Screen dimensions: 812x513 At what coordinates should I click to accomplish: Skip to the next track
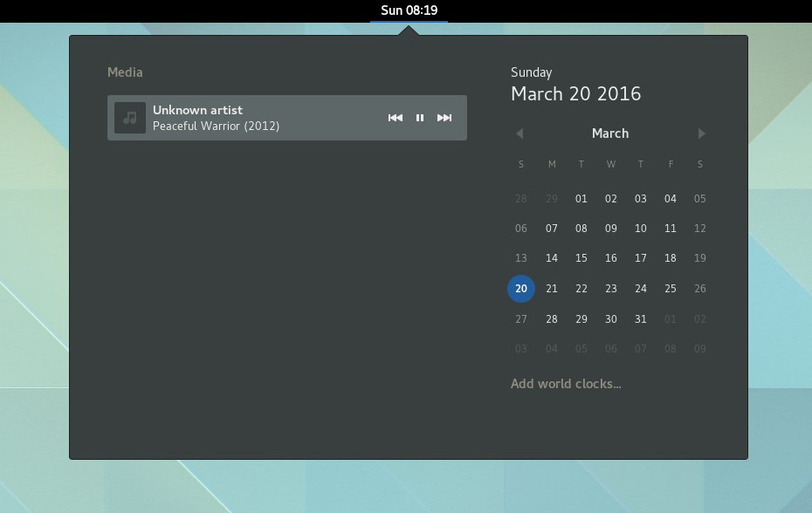[x=444, y=118]
